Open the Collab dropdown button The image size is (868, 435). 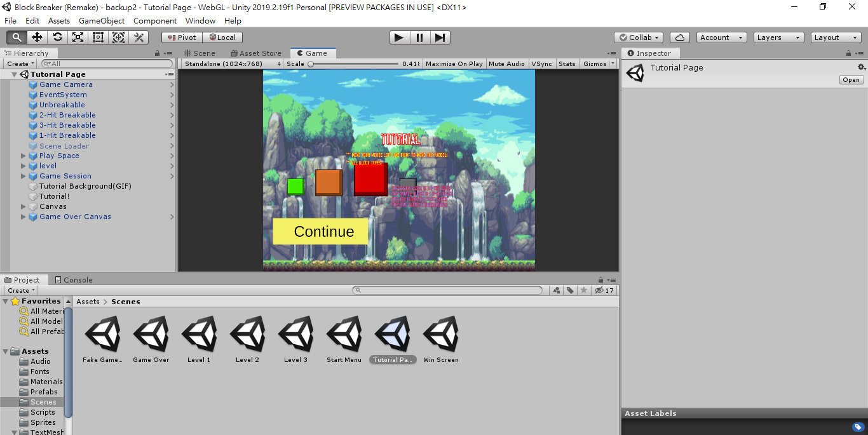point(638,37)
